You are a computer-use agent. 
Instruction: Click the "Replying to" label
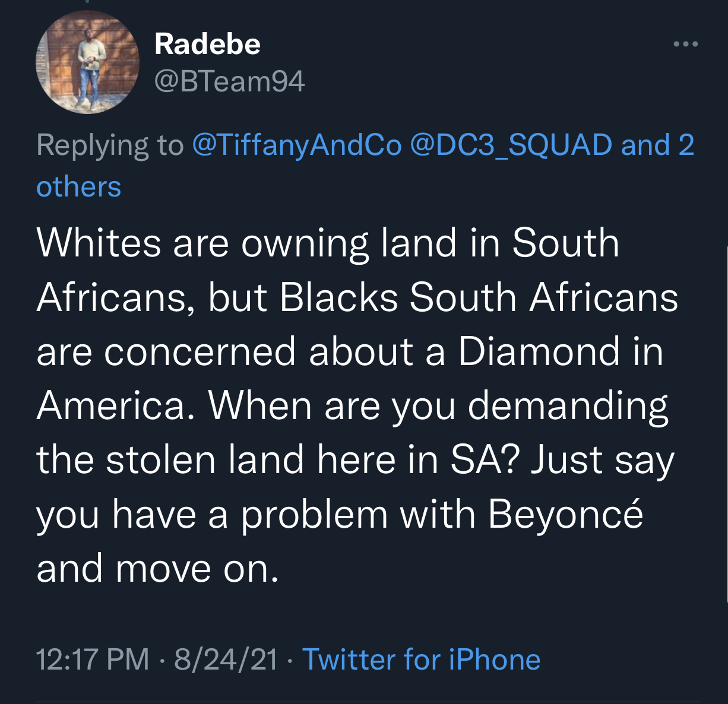110,145
